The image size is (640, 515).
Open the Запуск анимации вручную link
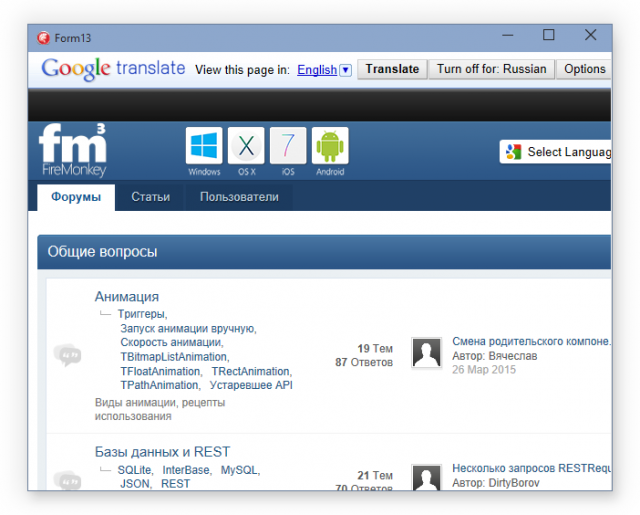[x=188, y=329]
